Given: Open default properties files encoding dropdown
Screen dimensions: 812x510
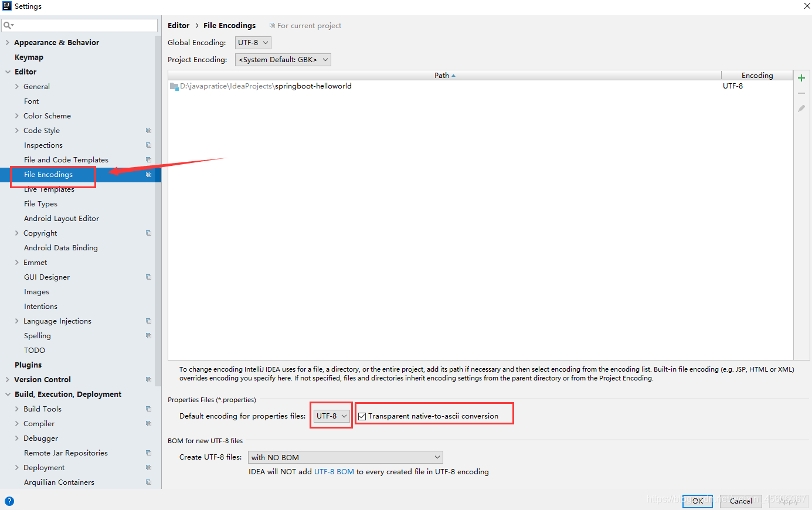Looking at the screenshot, I should coord(332,416).
